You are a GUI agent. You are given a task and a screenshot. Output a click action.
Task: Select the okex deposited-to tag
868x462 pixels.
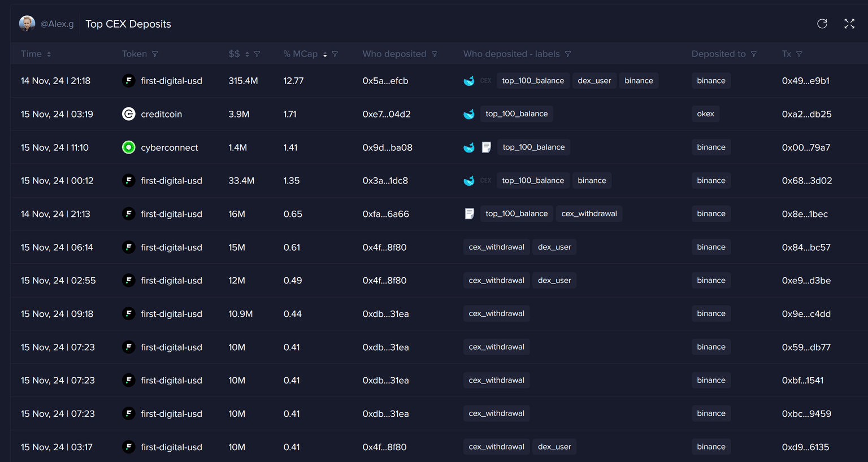[705, 114]
